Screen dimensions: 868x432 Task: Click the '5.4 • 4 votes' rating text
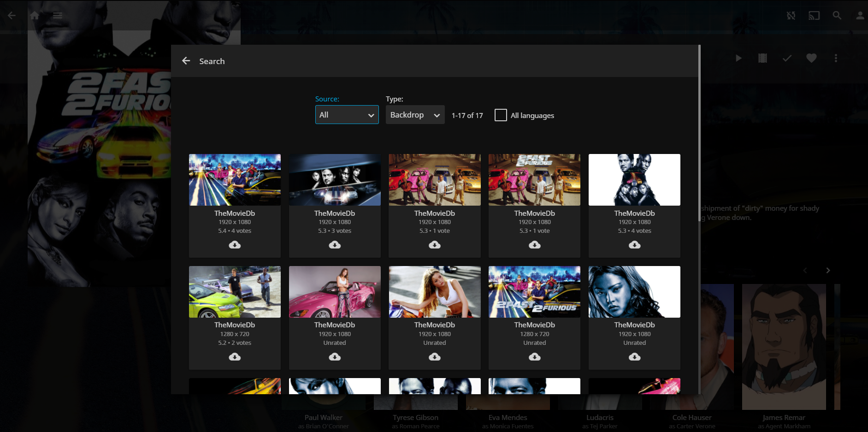235,231
